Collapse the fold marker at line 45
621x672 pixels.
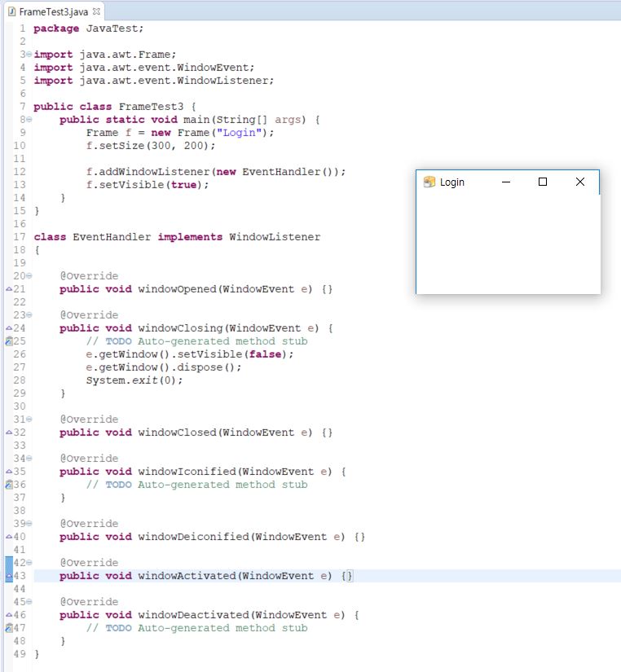coord(29,602)
